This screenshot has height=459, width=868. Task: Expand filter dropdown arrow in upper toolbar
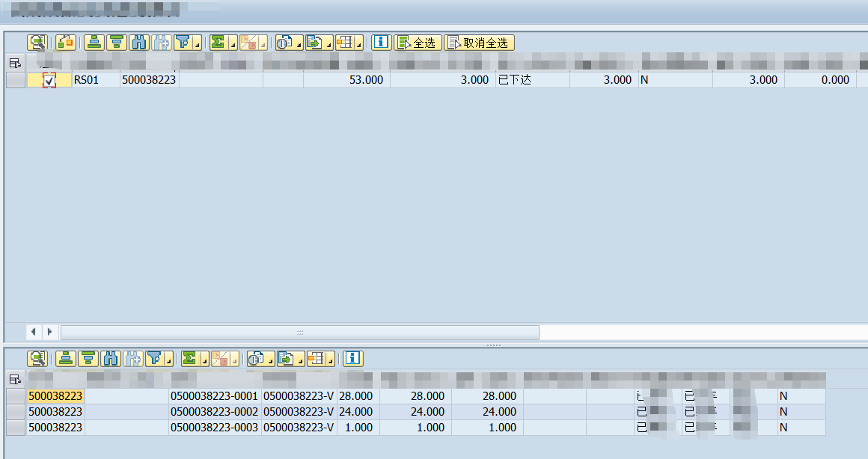coord(197,43)
